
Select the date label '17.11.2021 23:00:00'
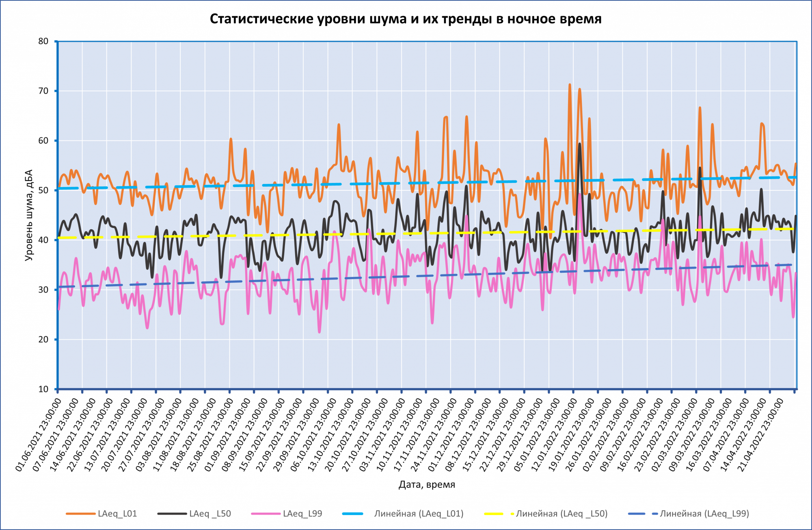417,435
